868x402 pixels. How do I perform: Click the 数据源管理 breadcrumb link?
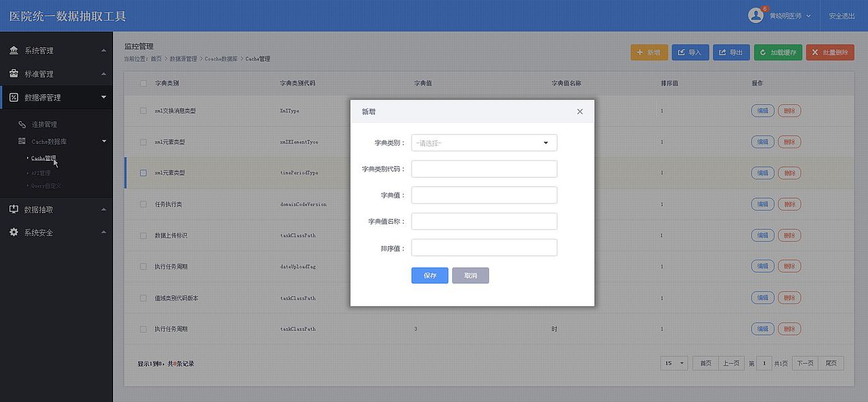coord(183,59)
